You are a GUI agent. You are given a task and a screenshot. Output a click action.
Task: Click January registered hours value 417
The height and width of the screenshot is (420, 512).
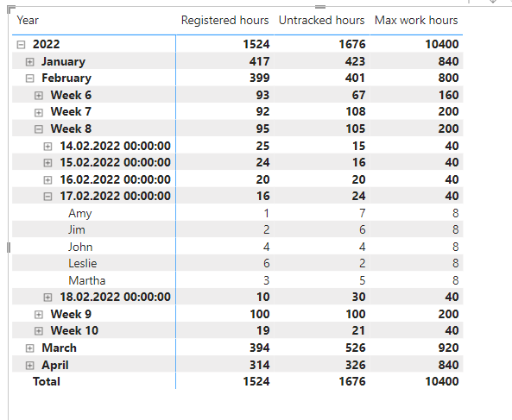[x=260, y=61]
